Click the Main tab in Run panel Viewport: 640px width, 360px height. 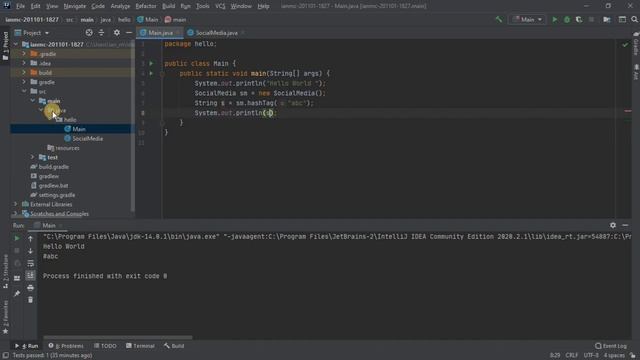pyautogui.click(x=49, y=225)
